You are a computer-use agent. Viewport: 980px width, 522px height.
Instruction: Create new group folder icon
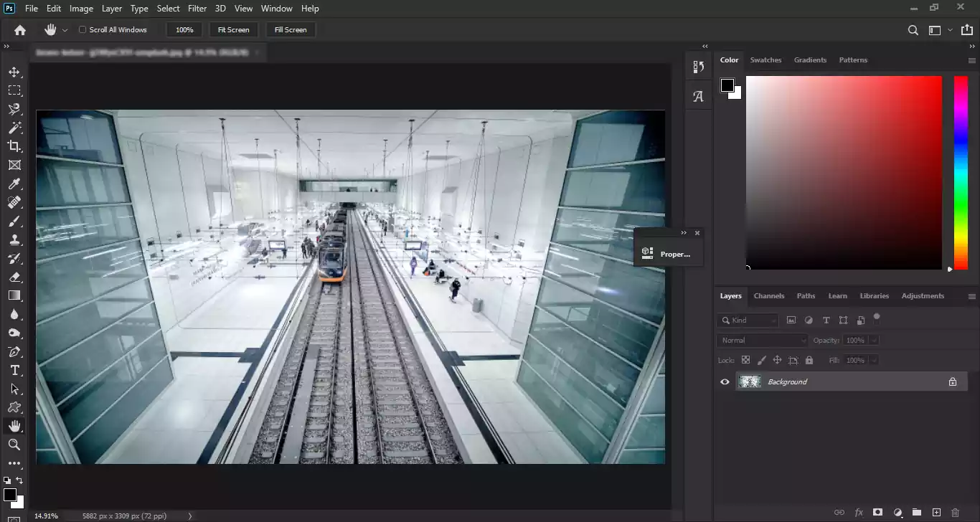pyautogui.click(x=917, y=512)
